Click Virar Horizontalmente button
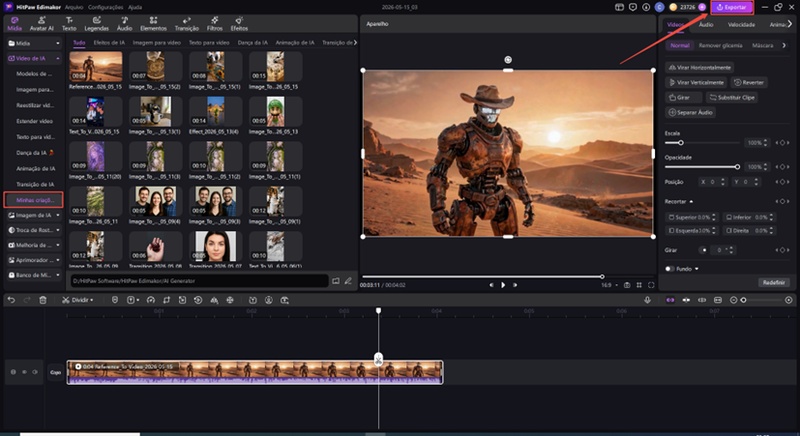The width and height of the screenshot is (800, 436). pyautogui.click(x=699, y=67)
